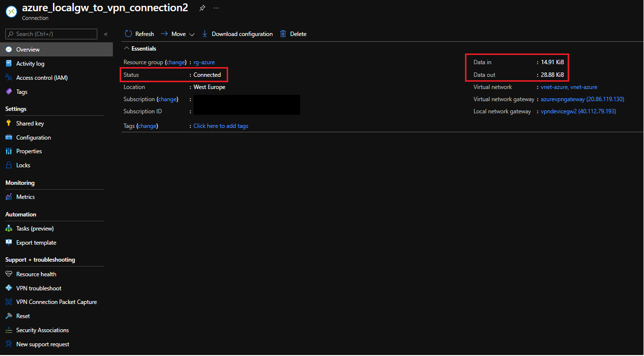
Task: Click the Access control (IAM) icon
Action: [x=9, y=78]
